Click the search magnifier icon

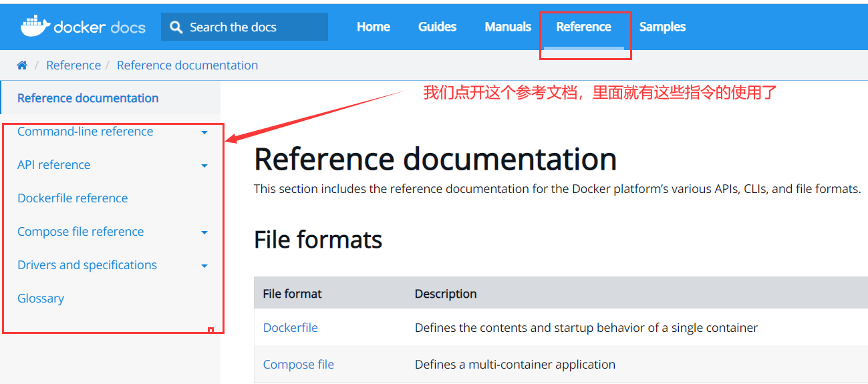176,27
